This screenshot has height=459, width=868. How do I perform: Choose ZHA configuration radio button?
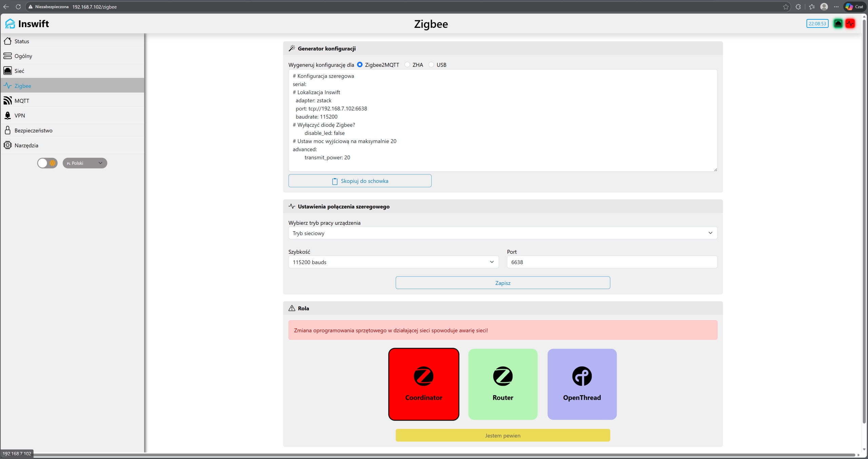(407, 65)
